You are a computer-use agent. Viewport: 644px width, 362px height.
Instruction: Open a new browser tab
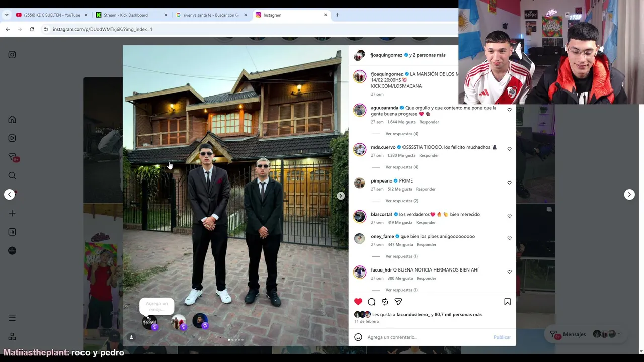(337, 15)
